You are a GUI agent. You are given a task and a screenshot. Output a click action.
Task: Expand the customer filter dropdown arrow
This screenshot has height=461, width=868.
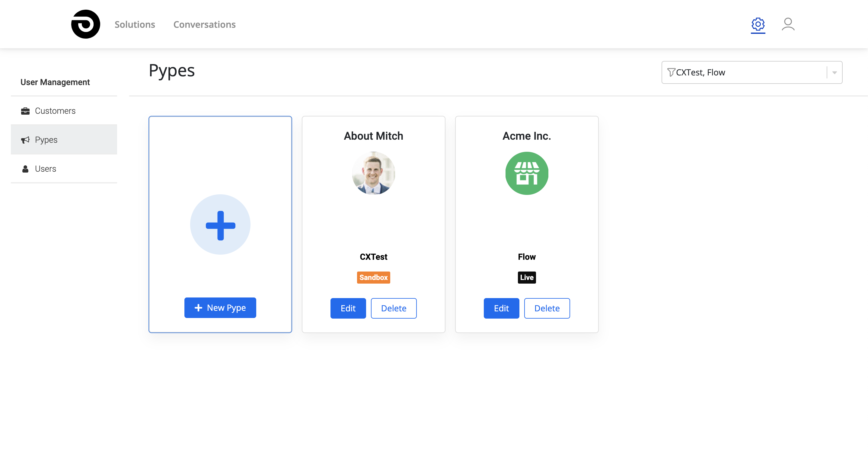pyautogui.click(x=834, y=72)
